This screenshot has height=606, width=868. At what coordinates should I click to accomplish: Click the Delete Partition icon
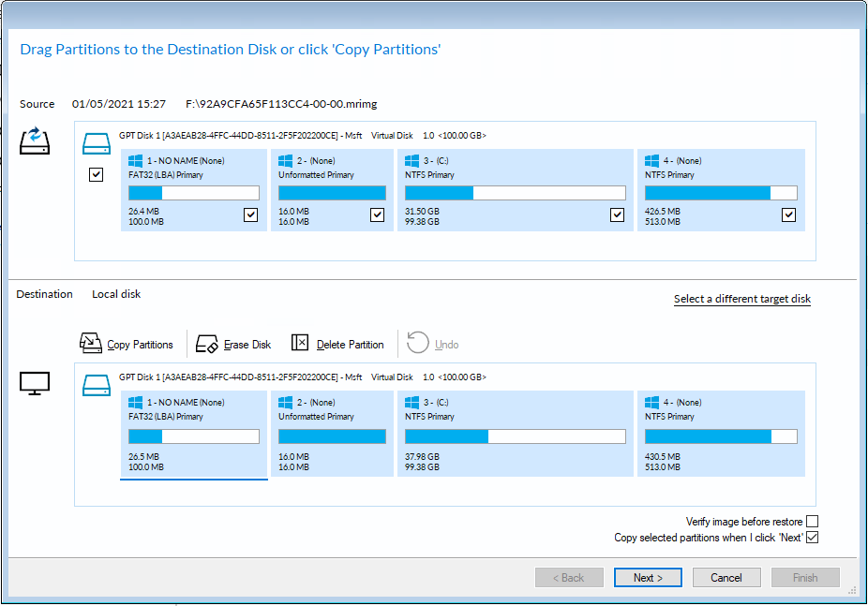(300, 344)
